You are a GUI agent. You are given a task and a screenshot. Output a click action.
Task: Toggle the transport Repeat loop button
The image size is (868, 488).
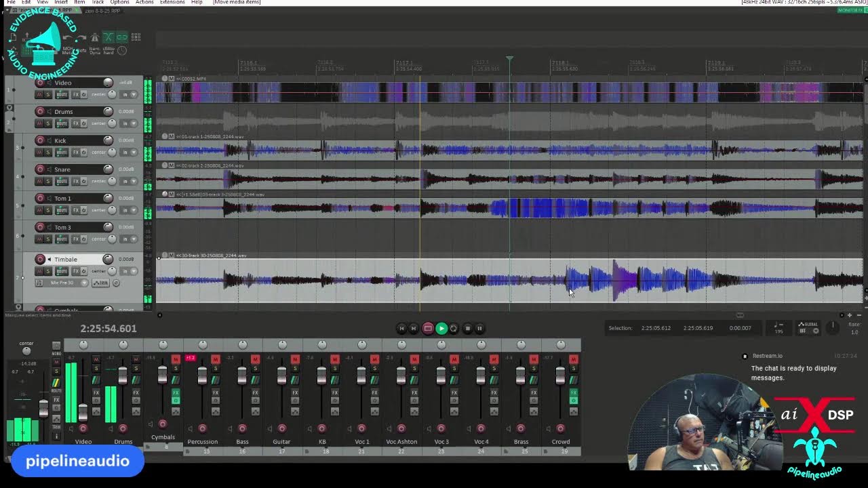tap(454, 328)
